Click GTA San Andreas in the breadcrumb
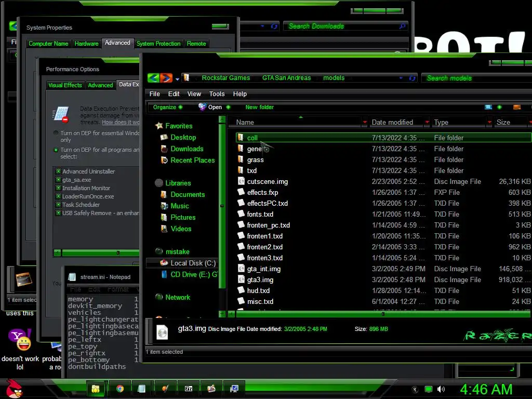The image size is (532, 399). 286,78
